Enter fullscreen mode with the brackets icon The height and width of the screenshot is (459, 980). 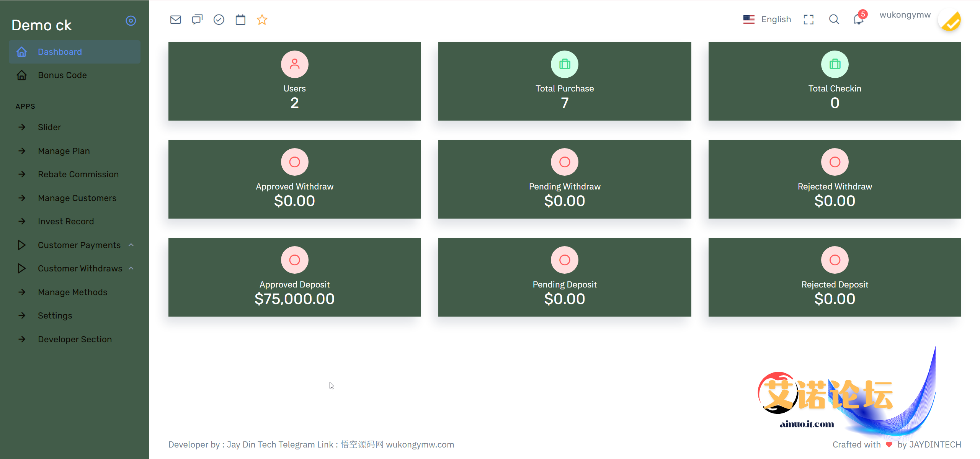[x=808, y=20]
